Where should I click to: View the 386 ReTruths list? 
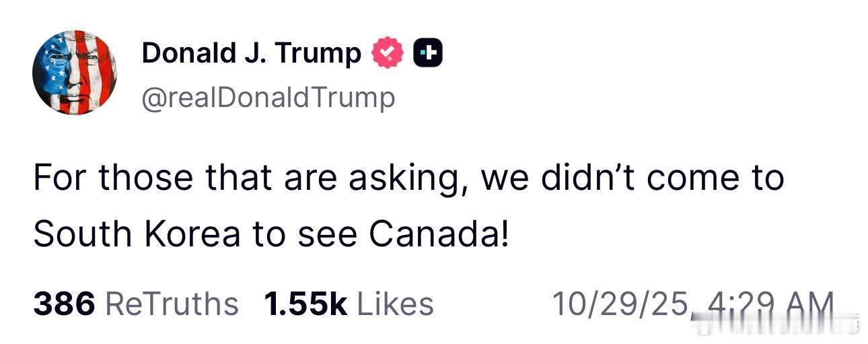[135, 304]
